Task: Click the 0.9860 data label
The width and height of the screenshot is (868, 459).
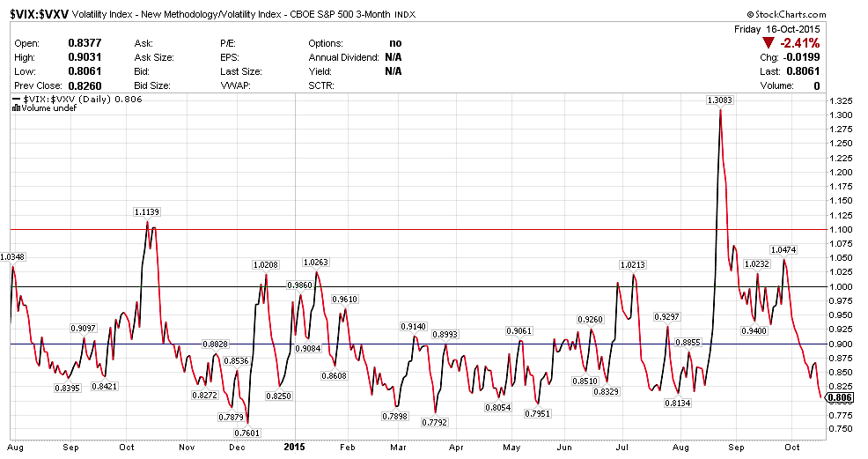Action: [299, 285]
